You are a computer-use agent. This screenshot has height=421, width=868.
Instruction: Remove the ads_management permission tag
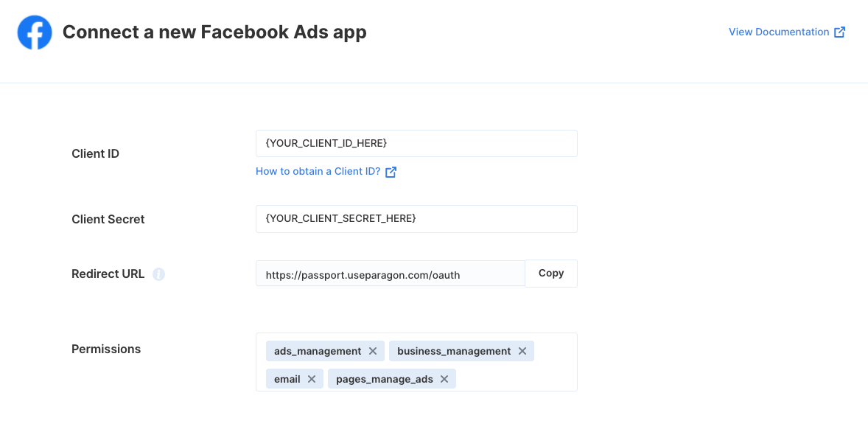tap(373, 351)
